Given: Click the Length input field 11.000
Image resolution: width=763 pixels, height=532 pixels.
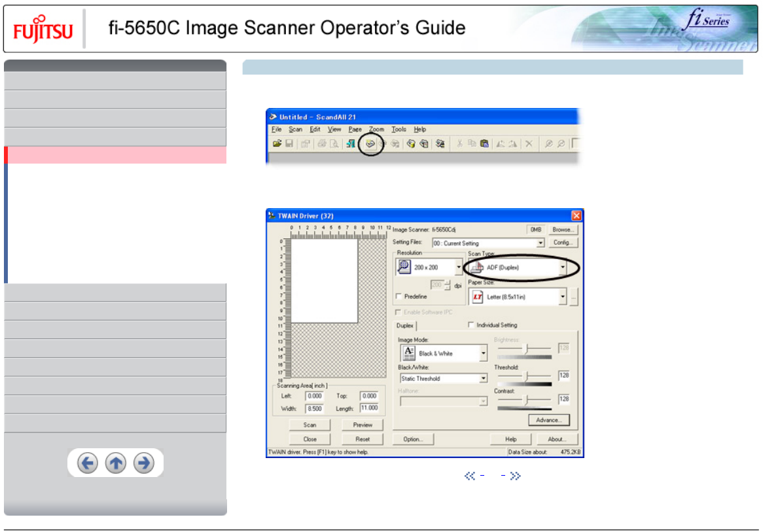Looking at the screenshot, I should tap(369, 408).
